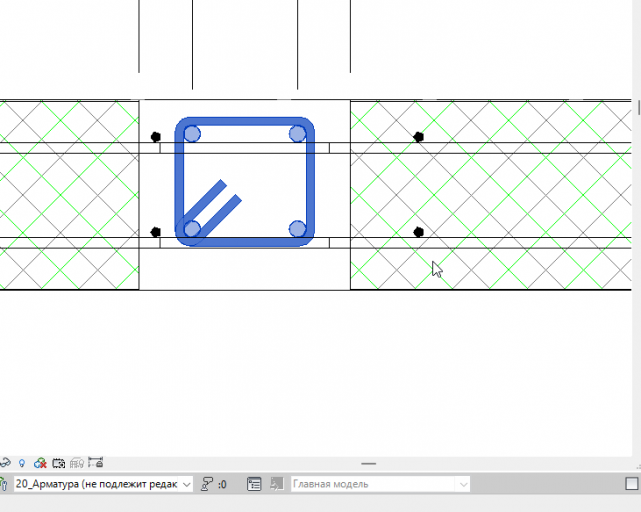
Task: Toggle the reveal constraints icon
Action: pos(96,463)
